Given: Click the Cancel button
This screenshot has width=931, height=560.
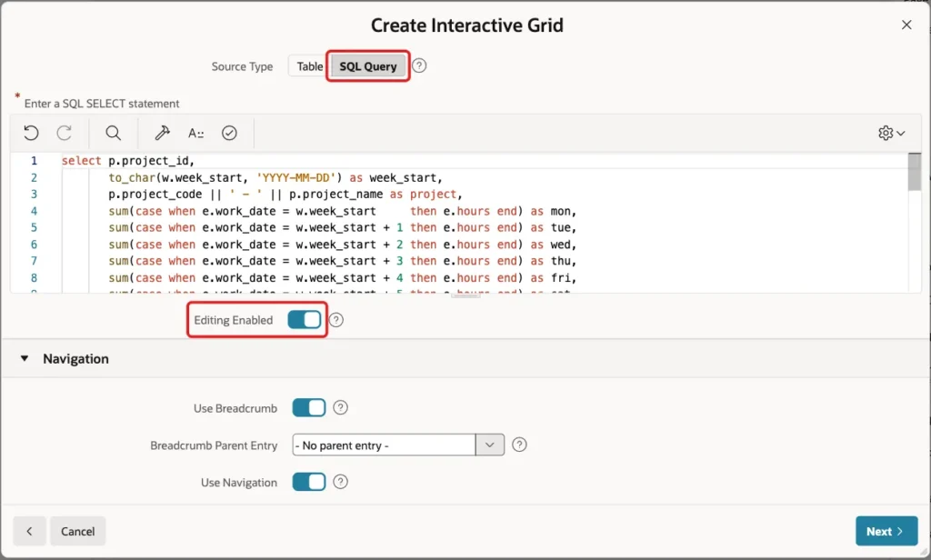Looking at the screenshot, I should pyautogui.click(x=78, y=531).
